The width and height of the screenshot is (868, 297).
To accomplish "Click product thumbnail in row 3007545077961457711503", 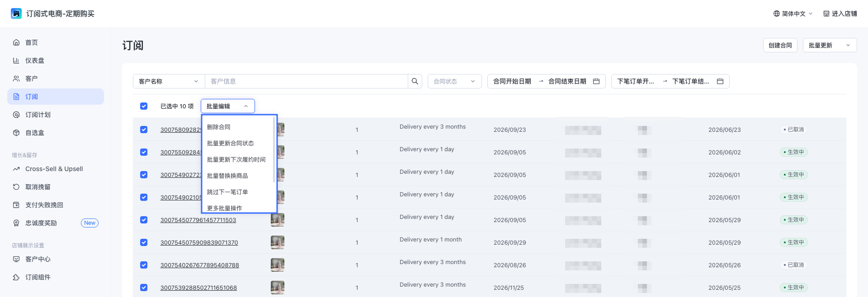I will coord(278,220).
